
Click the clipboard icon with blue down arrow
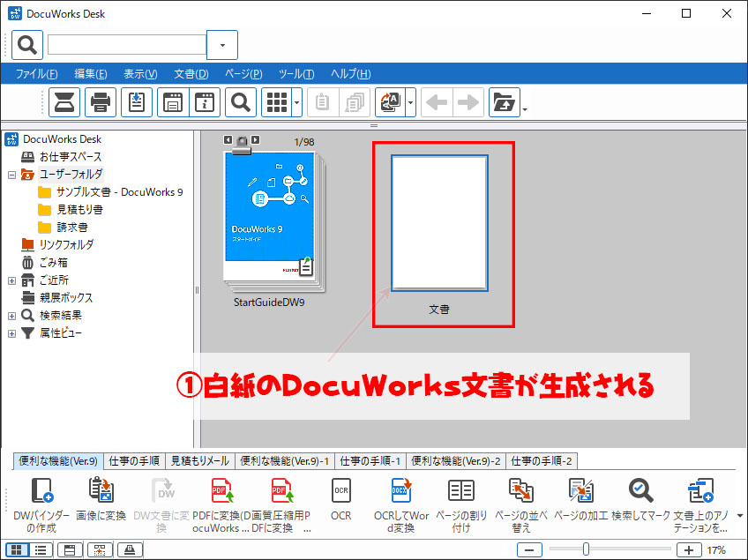click(x=137, y=102)
